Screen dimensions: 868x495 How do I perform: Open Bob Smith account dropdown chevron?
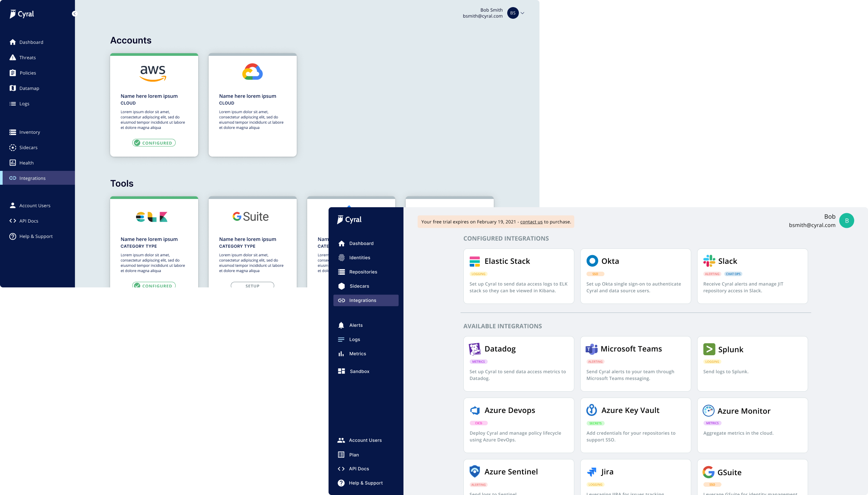coord(523,13)
